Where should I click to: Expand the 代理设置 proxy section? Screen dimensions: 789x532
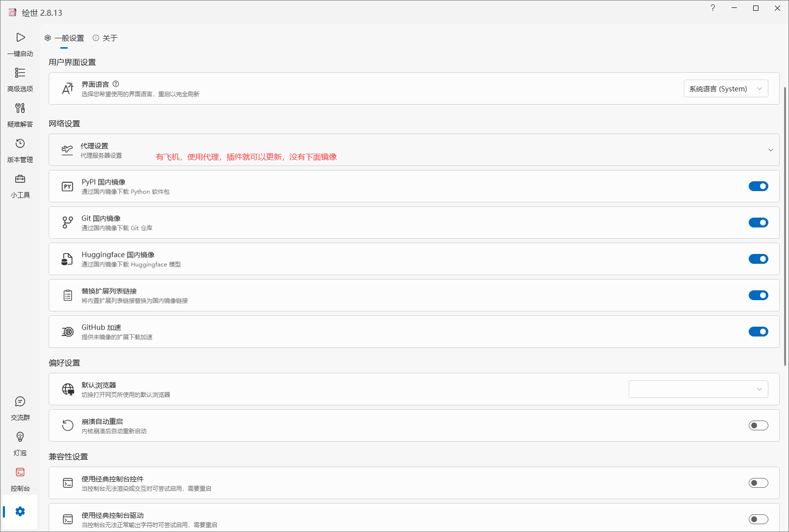[x=770, y=150]
